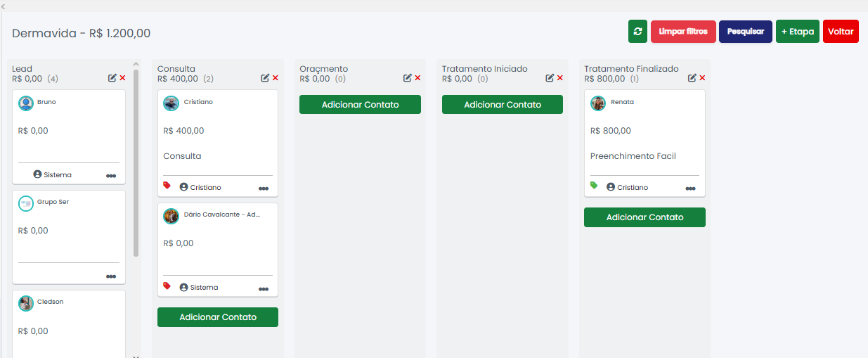Image resolution: width=868 pixels, height=358 pixels.
Task: Click green tag icon on Renata card
Action: pos(595,186)
